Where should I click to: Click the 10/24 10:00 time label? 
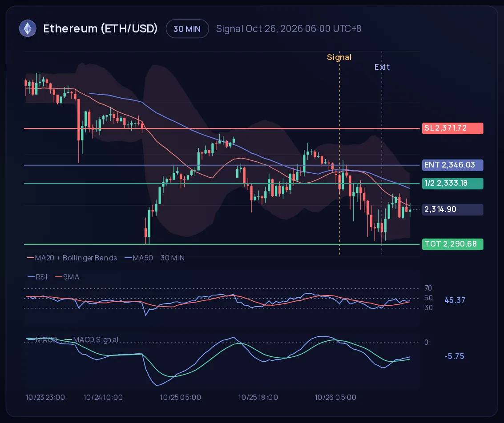(x=103, y=397)
